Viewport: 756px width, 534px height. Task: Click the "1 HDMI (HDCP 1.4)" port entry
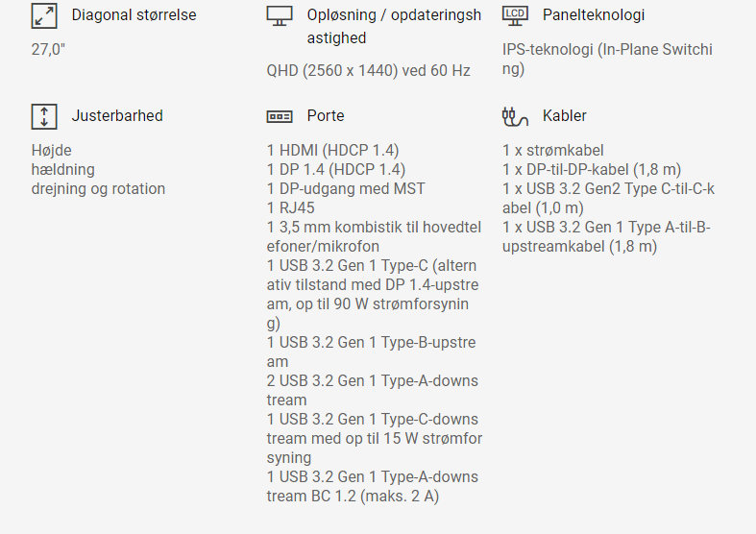(332, 151)
